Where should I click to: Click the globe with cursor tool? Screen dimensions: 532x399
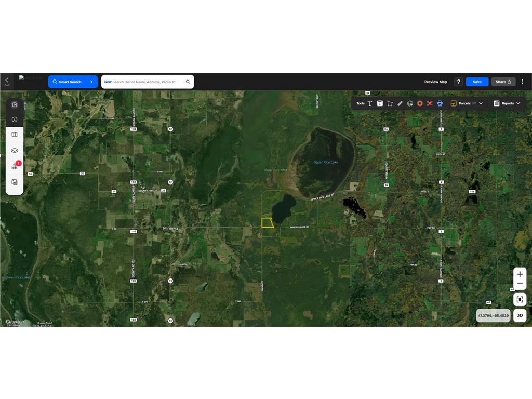(410, 103)
